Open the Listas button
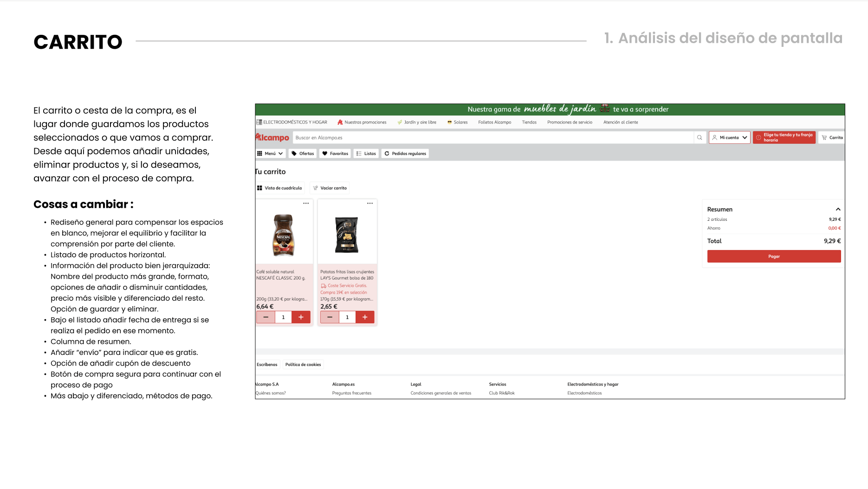868x489 pixels. pyautogui.click(x=366, y=154)
